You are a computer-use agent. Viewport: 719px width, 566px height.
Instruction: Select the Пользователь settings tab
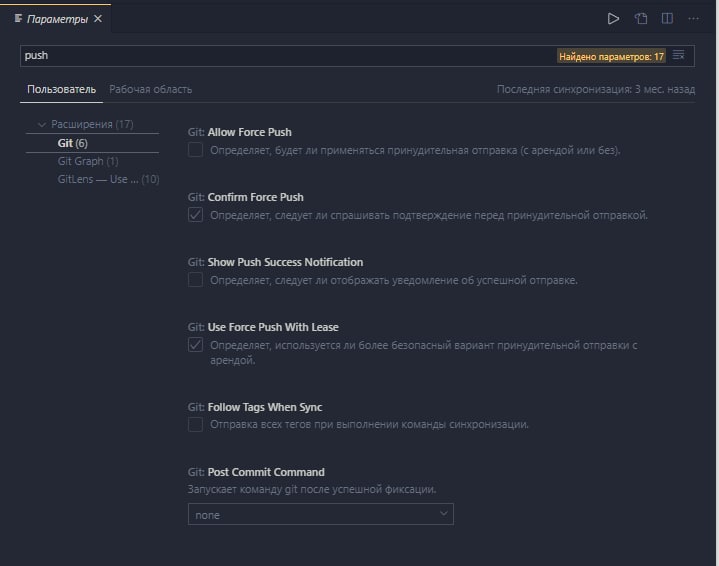point(61,89)
